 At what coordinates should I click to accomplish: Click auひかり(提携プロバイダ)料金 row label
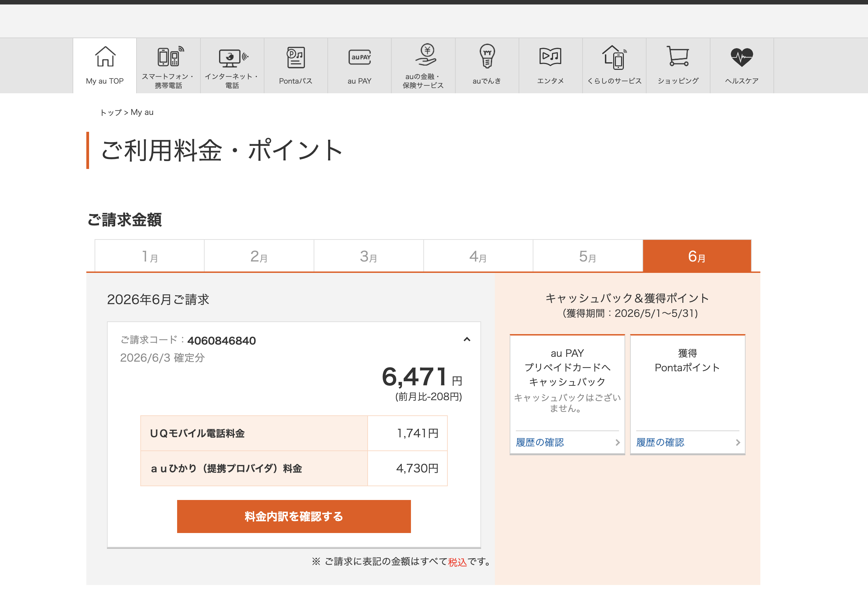pos(226,468)
